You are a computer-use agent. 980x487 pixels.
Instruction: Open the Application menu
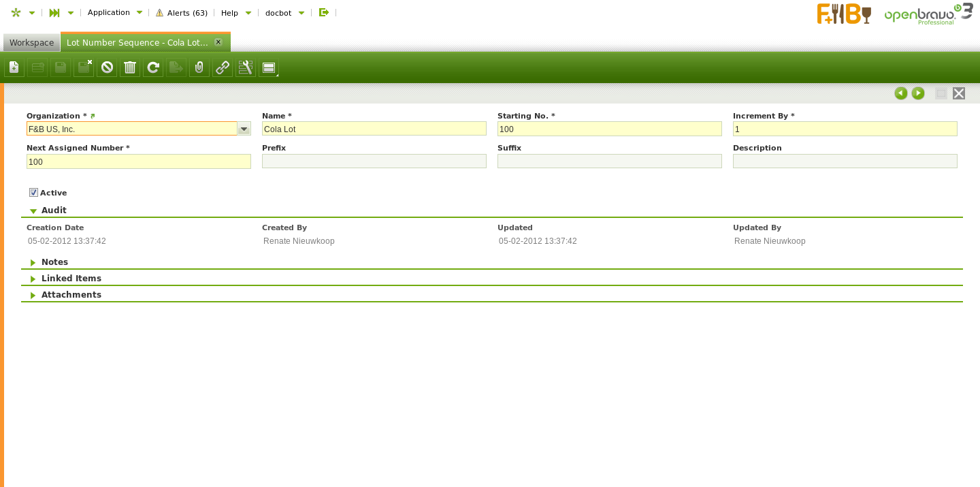pos(114,12)
